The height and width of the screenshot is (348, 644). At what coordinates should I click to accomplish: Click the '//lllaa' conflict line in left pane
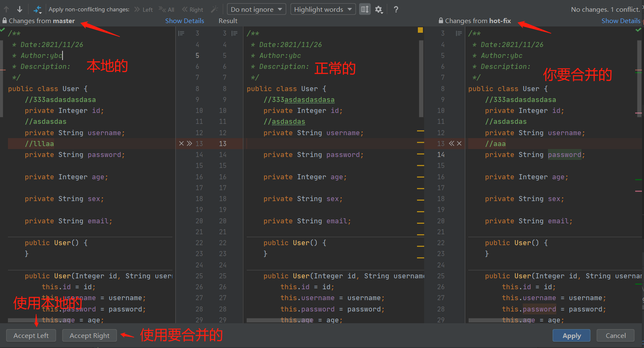tap(39, 144)
